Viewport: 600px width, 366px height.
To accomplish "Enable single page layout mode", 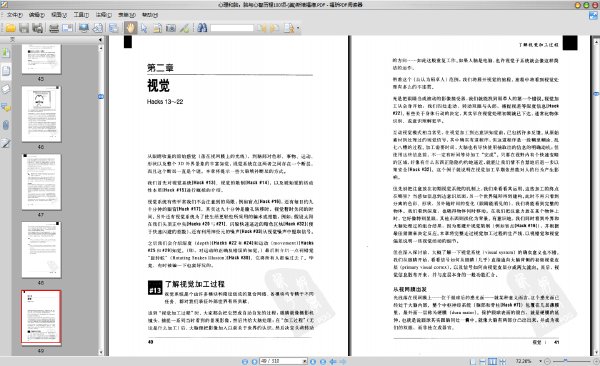I will (473, 361).
